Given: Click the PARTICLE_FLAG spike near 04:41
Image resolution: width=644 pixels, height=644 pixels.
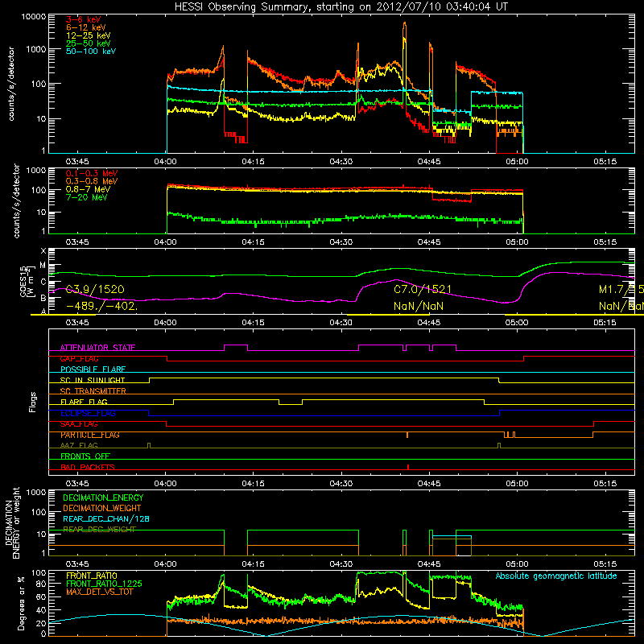Looking at the screenshot, I should pos(407,435).
